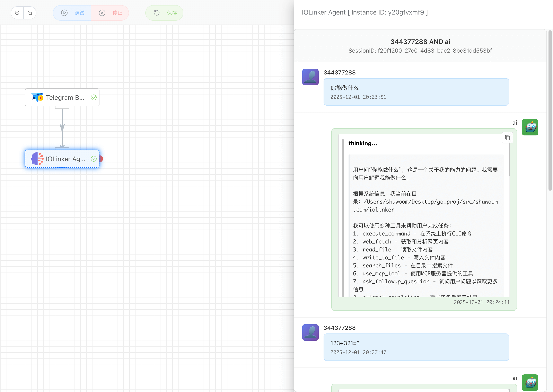This screenshot has height=392, width=553.
Task: Click the first AI robot avatar
Action: pos(530,127)
